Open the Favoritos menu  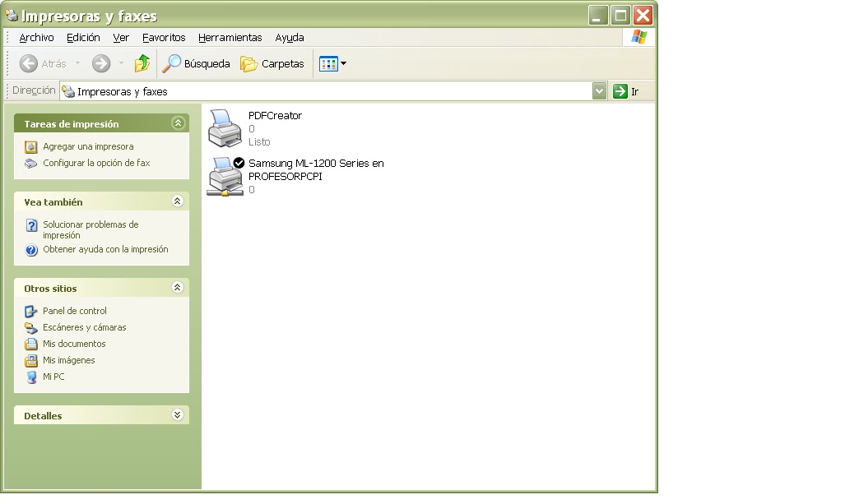click(x=164, y=37)
